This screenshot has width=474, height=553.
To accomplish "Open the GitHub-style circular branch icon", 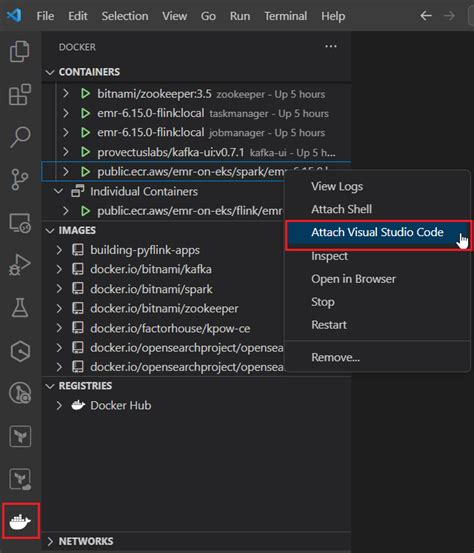I will pos(20,393).
